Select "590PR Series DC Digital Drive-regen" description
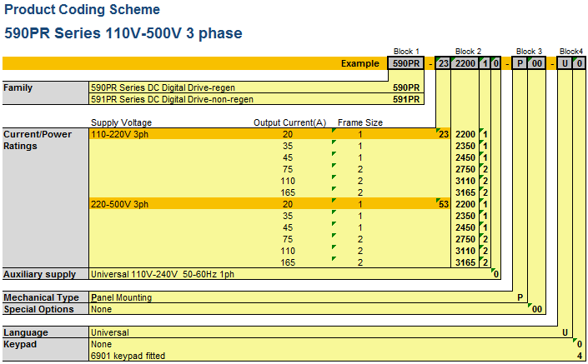Image resolution: width=588 pixels, height=364 pixels. (163, 87)
